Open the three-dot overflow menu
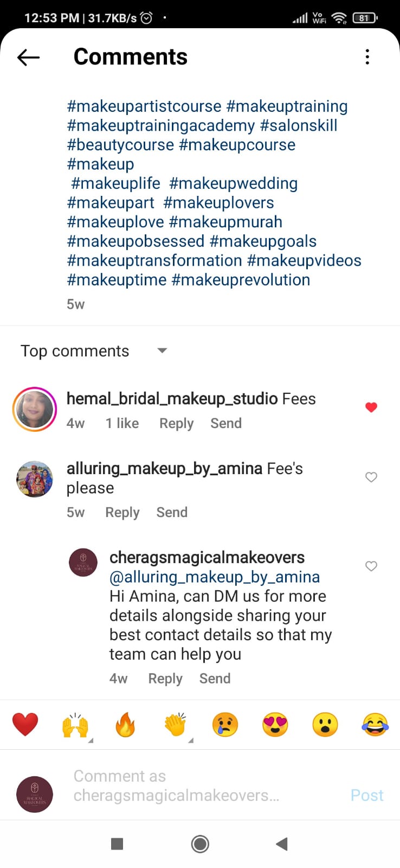 click(367, 57)
